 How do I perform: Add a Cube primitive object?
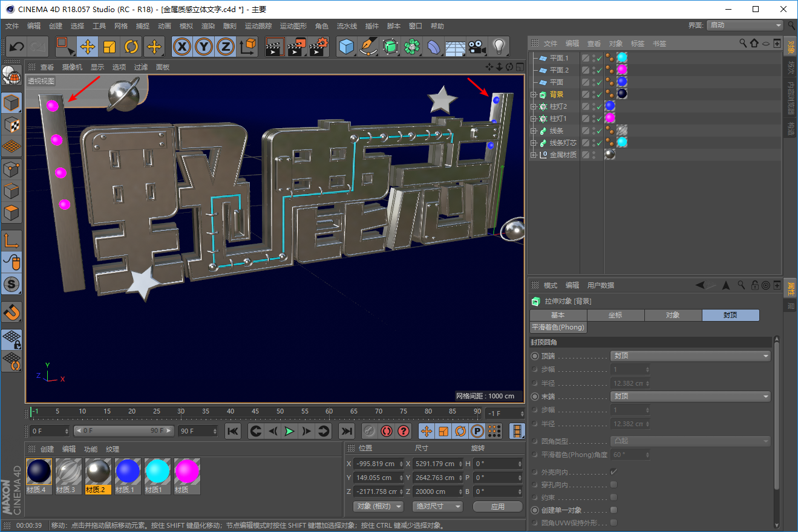pyautogui.click(x=347, y=47)
